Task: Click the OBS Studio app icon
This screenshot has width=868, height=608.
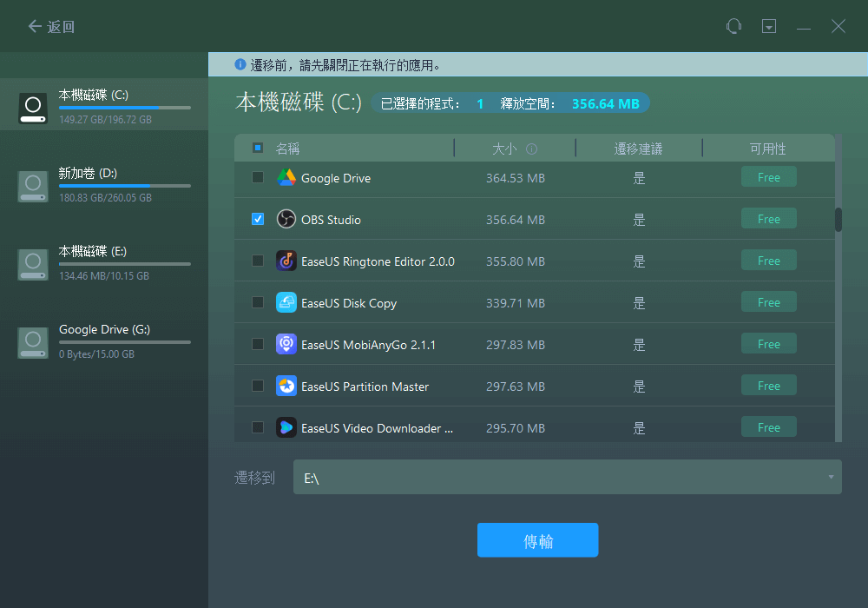Action: [x=286, y=219]
